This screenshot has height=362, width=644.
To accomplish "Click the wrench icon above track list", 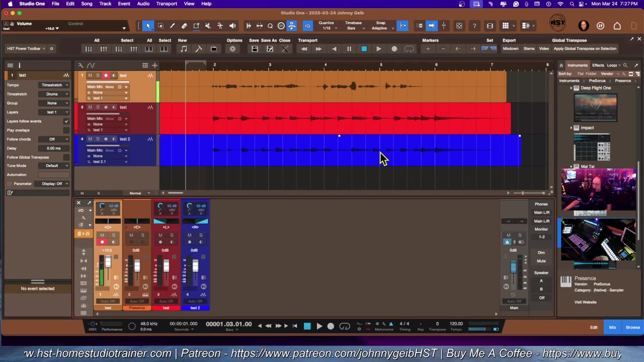I will click(x=80, y=65).
